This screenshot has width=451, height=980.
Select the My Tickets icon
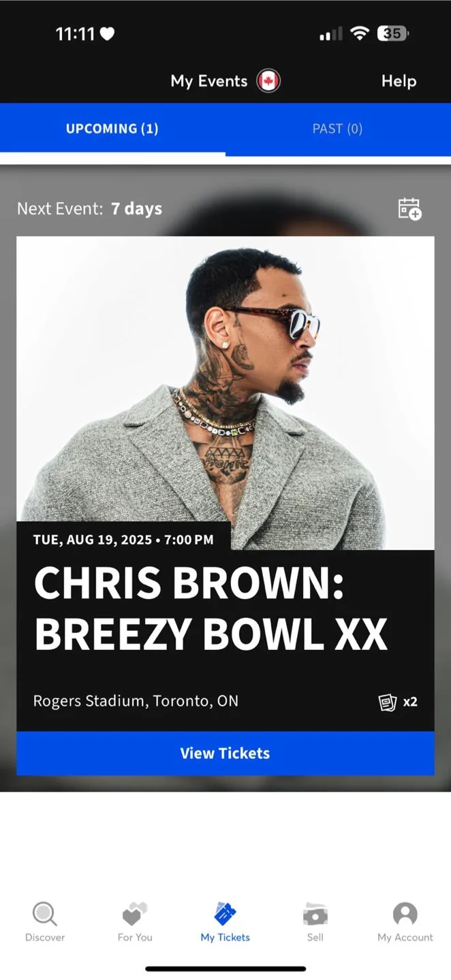tap(226, 913)
